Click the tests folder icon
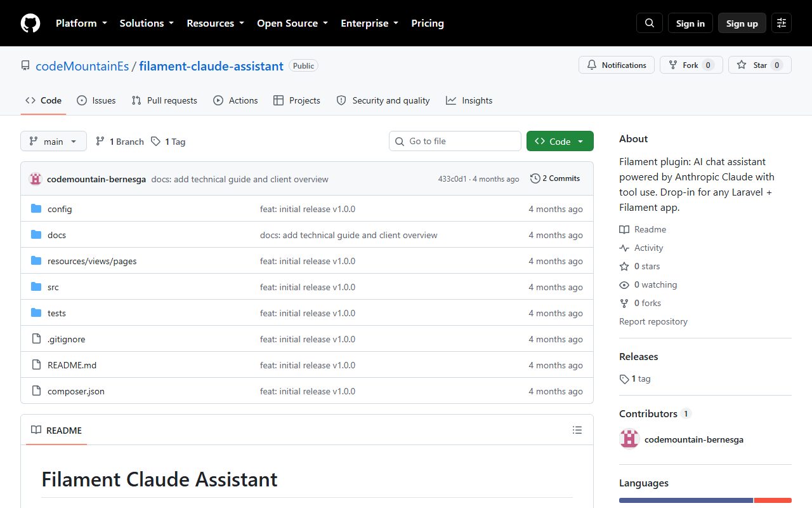 coord(36,313)
